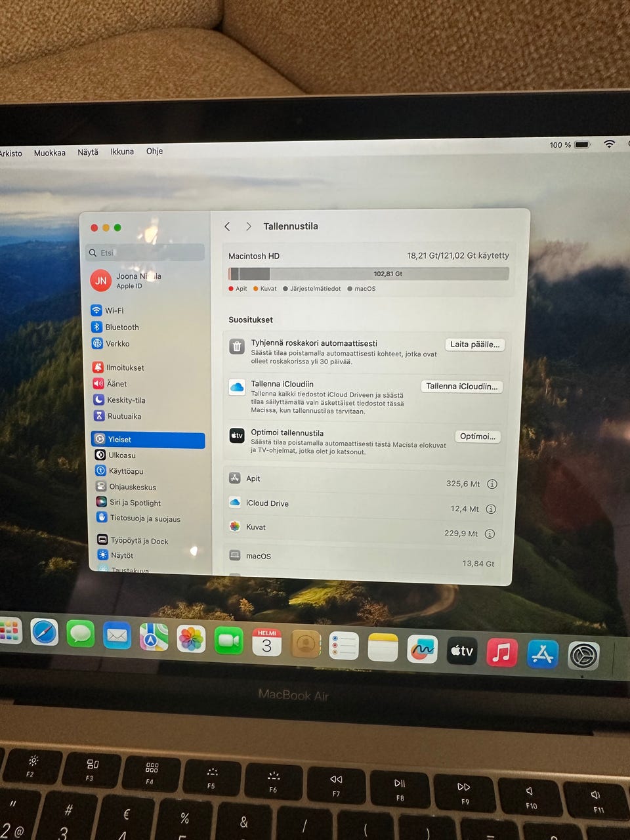Open the Ikkuna menu

coord(122,152)
